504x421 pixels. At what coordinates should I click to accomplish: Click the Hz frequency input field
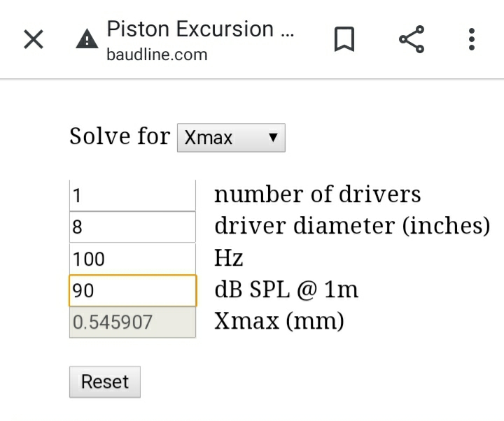[x=132, y=259]
